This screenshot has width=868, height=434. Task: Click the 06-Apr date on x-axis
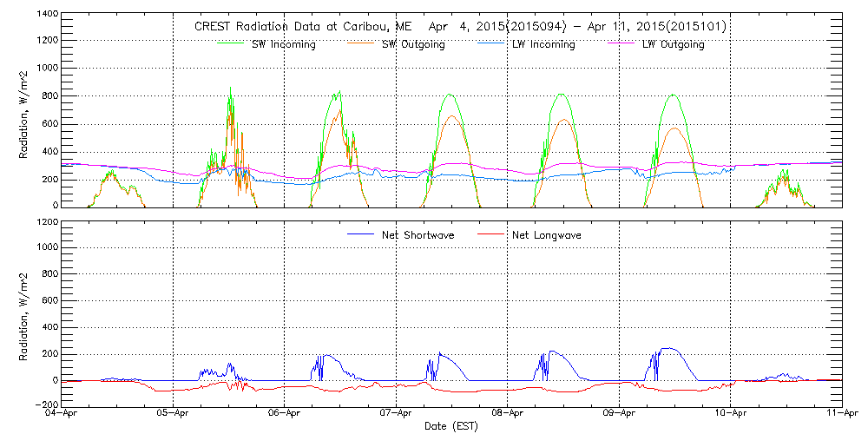(285, 414)
